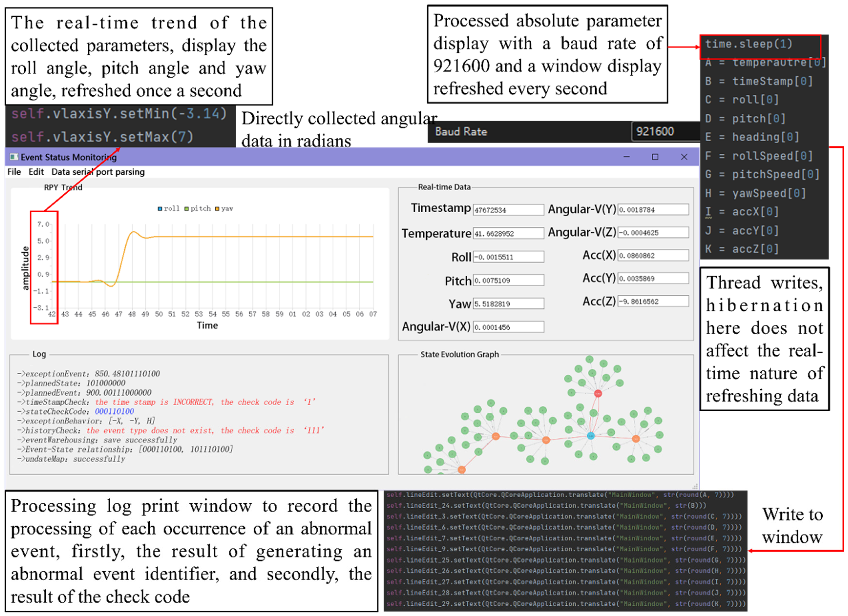Minimize the Event Status Monitoring window
The height and width of the screenshot is (616, 848).
(627, 157)
